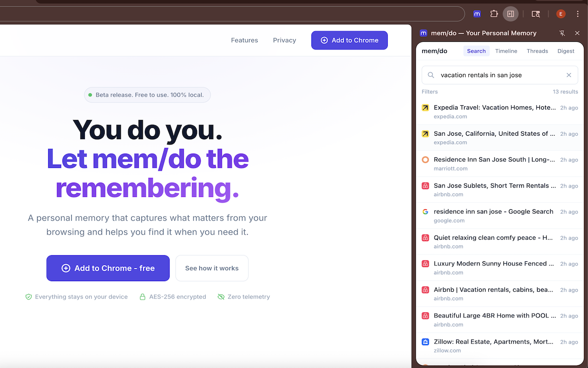Click the Airbnb favicon on Sublets row
The width and height of the screenshot is (588, 368).
pyautogui.click(x=425, y=186)
